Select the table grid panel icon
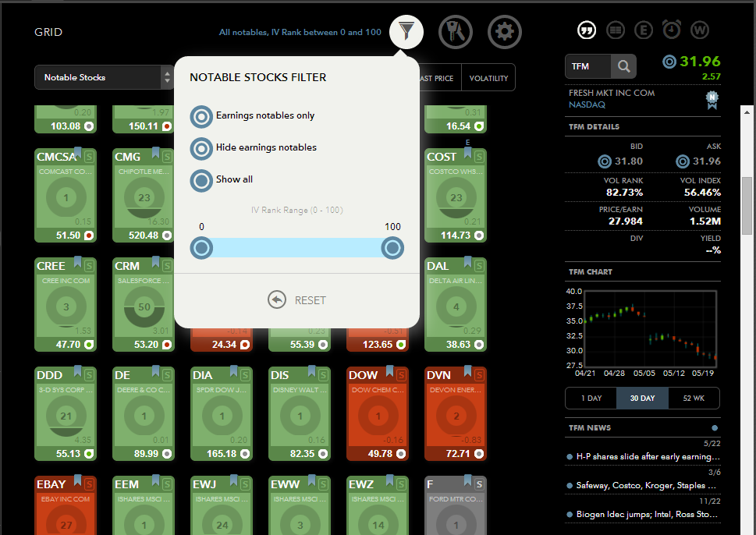This screenshot has height=535, width=756. click(616, 30)
